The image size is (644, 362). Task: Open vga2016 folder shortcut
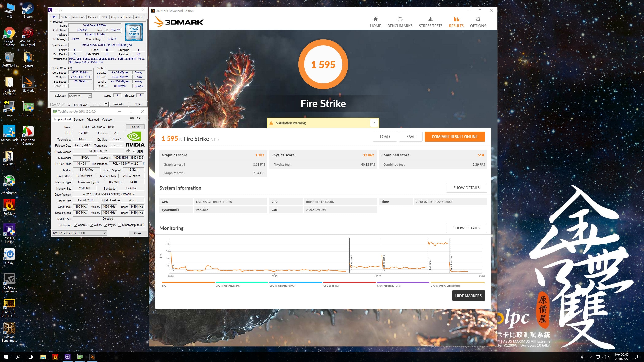point(9,158)
